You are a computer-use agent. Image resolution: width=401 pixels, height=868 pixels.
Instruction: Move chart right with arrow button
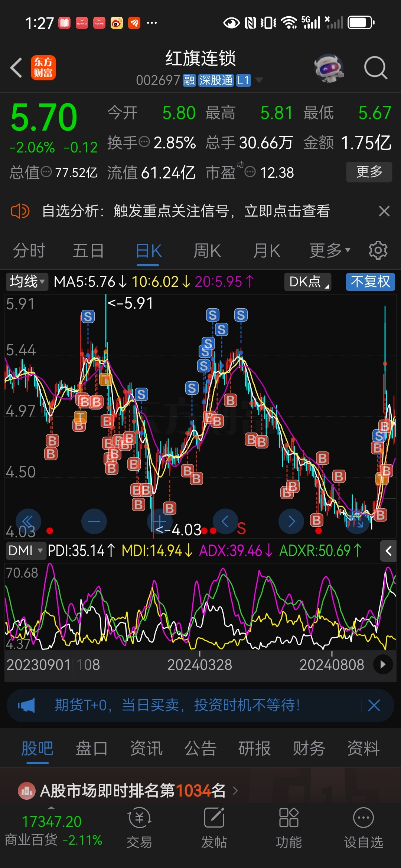coord(291,521)
